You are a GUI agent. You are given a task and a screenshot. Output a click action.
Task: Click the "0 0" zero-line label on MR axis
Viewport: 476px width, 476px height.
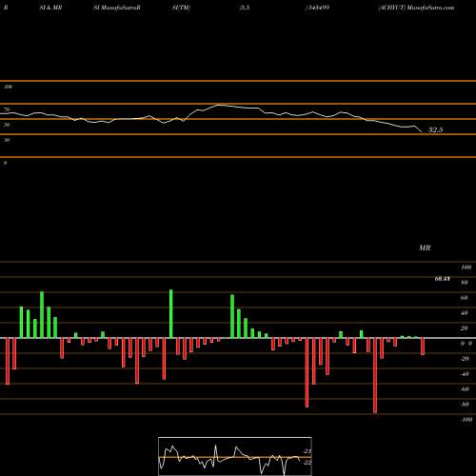click(x=466, y=344)
